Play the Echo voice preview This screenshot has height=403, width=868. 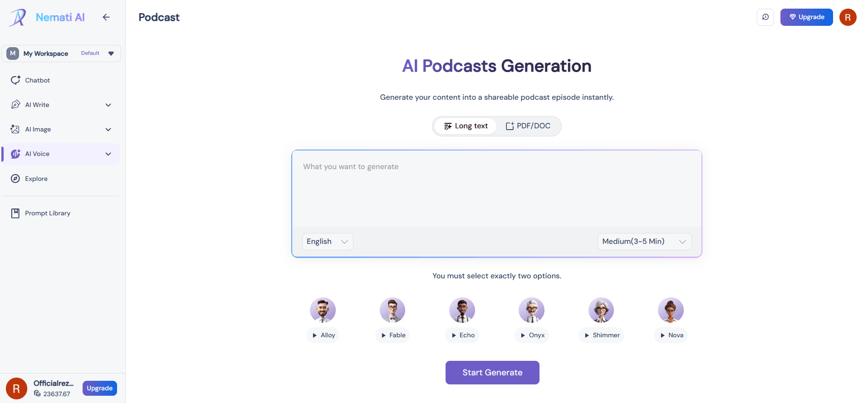[462, 335]
